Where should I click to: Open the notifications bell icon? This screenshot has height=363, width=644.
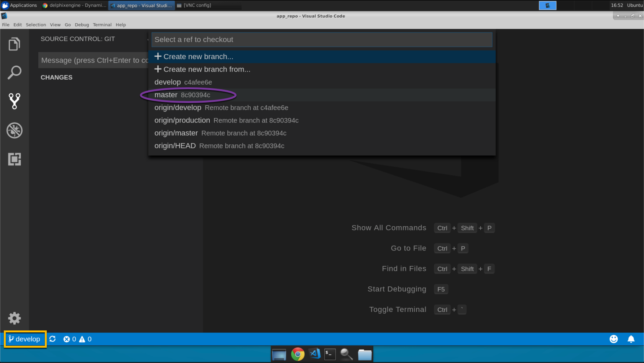[x=631, y=339]
